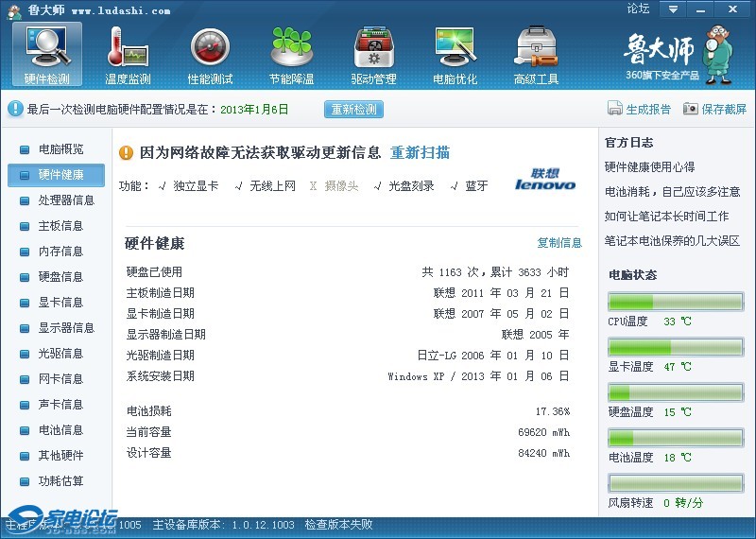Viewport: 756px width, 539px height.
Task: Open the 驱动管理 driver management icon
Action: (373, 47)
